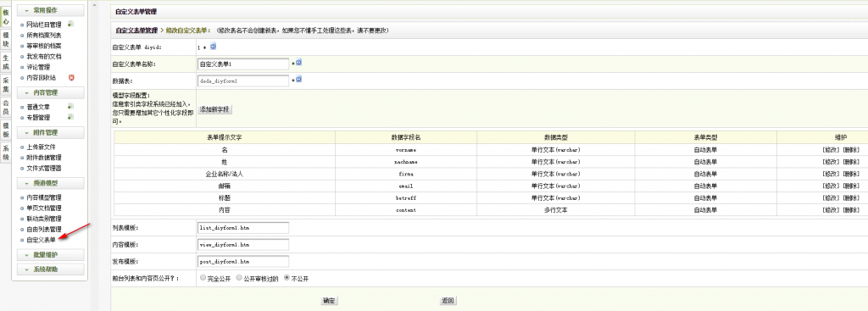Click the 列表模板 input field
This screenshot has height=311, width=868.
tap(243, 228)
